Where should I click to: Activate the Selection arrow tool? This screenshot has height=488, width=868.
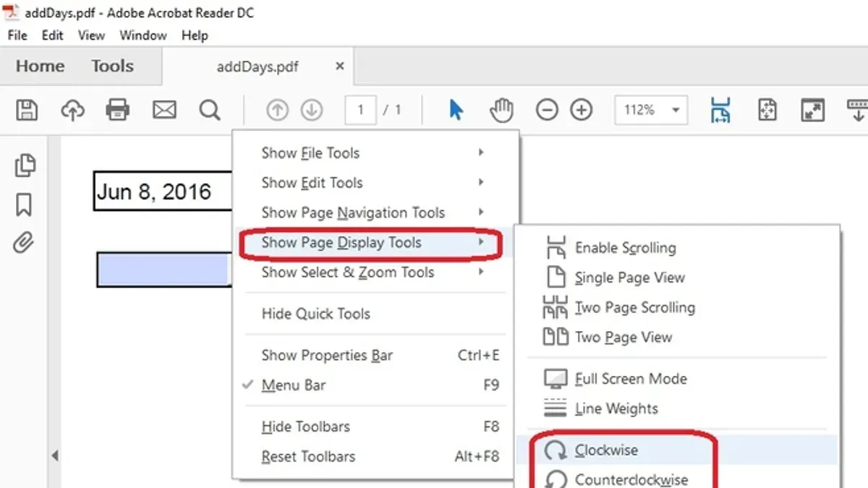point(456,110)
